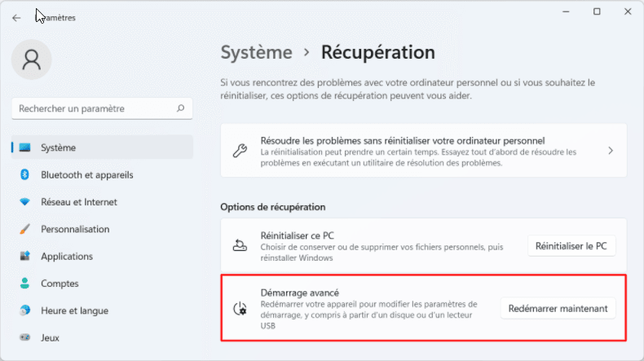The width and height of the screenshot is (644, 361).
Task: Click the Jeux controller icon
Action: (24, 337)
